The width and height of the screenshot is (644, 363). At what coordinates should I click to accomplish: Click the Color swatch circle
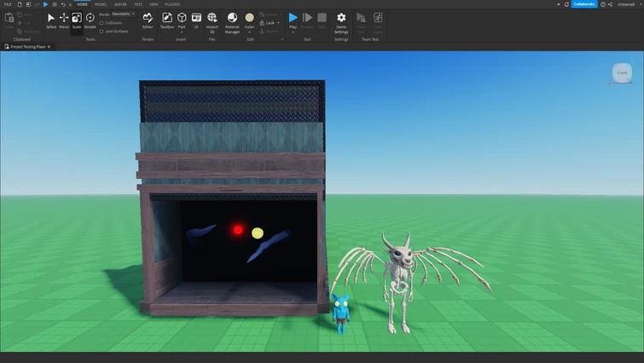[x=250, y=18]
